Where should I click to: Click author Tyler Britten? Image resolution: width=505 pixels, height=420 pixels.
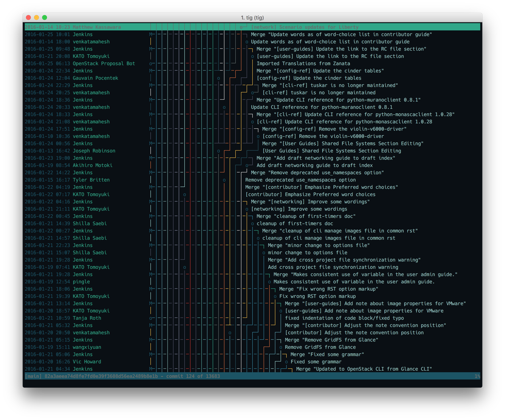pyautogui.click(x=91, y=180)
